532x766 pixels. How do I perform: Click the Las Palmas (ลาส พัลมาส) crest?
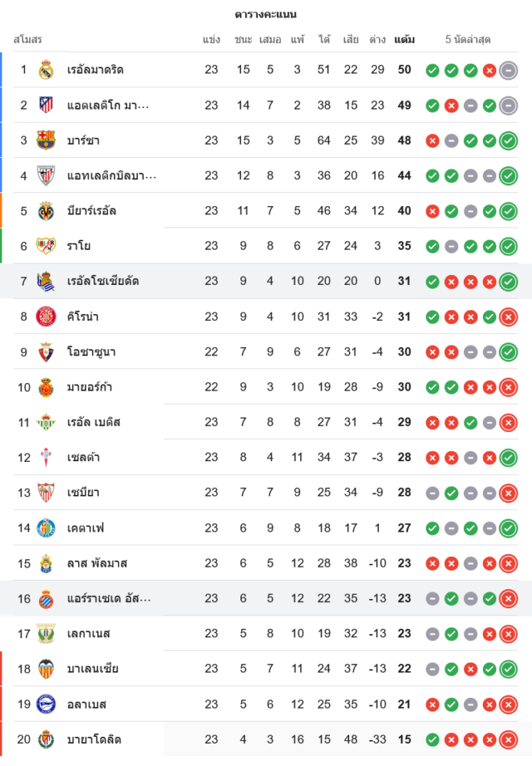[x=46, y=564]
